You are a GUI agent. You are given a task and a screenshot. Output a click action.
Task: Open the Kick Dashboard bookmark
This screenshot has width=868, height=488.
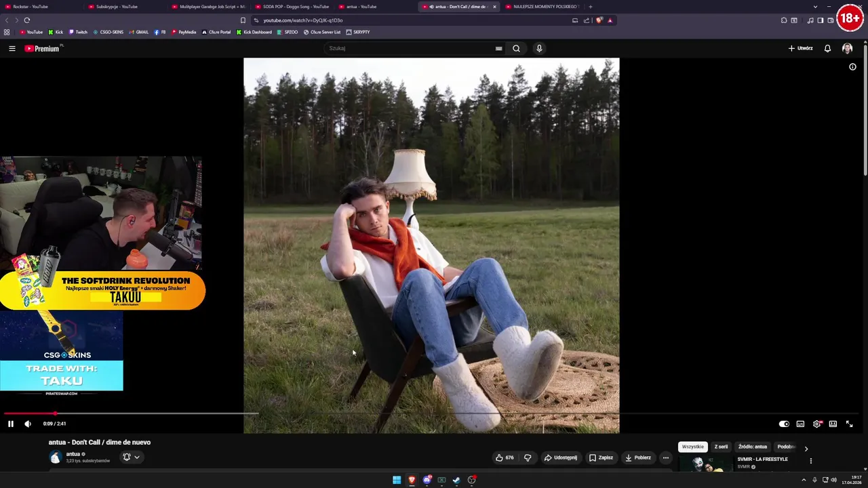(x=254, y=32)
